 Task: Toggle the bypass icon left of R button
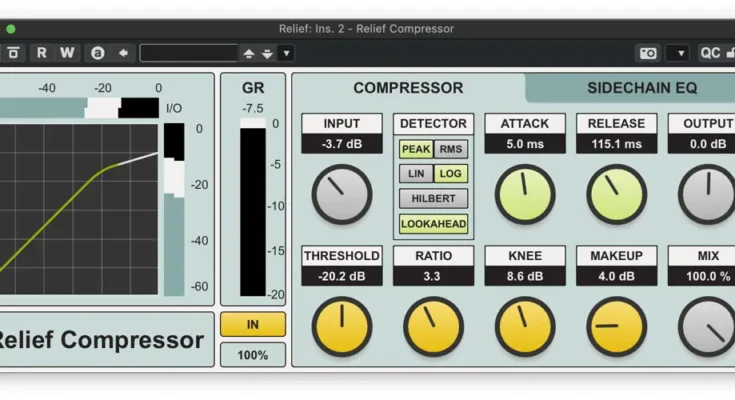click(x=13, y=53)
